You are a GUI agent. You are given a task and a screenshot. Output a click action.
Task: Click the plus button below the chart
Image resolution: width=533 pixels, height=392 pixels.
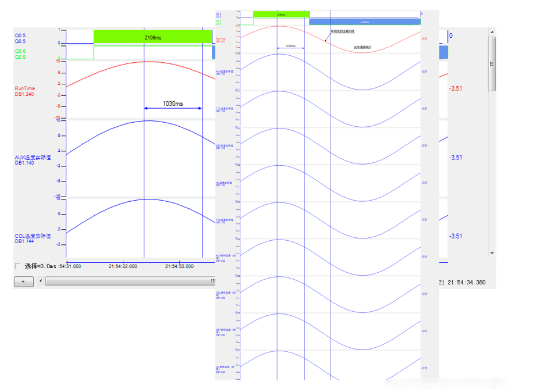[x=23, y=281]
